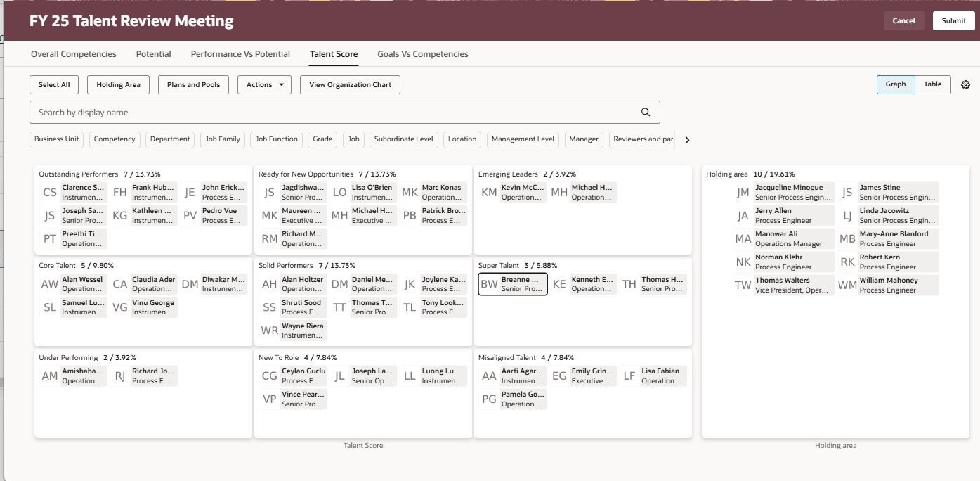Viewport: 980px width, 481px height.
Task: Click Mary-Anne Blanford's name card
Action: coord(899,239)
